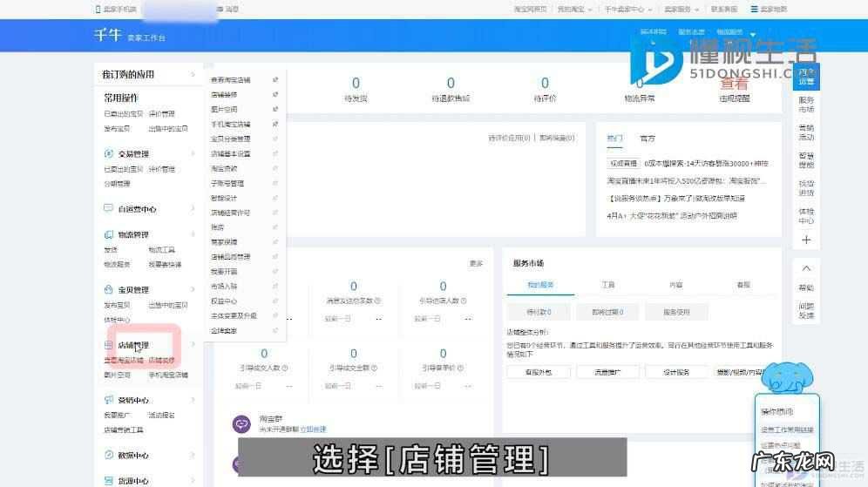Click the phone icon in the top bar
This screenshot has width=868, height=487.
98,10
